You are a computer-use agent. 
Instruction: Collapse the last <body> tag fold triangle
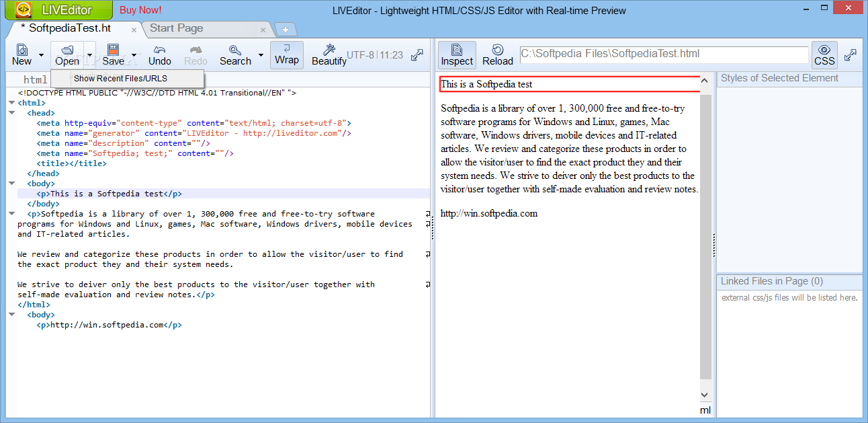[11, 314]
